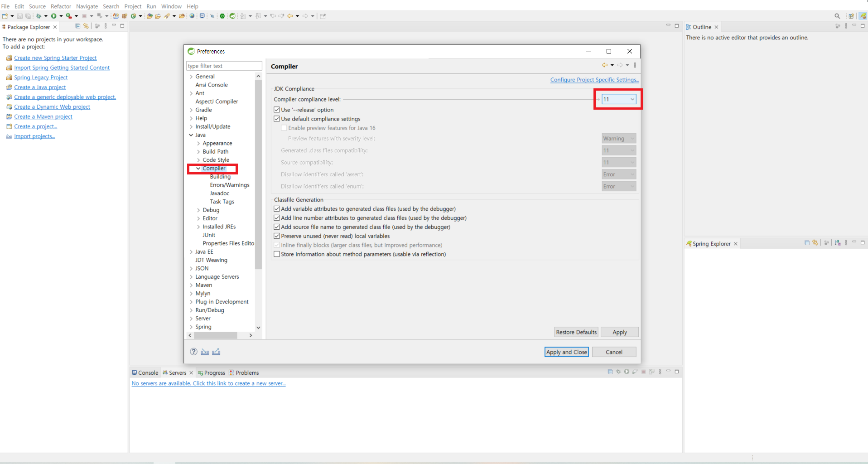Image resolution: width=868 pixels, height=464 pixels.
Task: Expand the Run/Debug tree node
Action: coord(191,310)
